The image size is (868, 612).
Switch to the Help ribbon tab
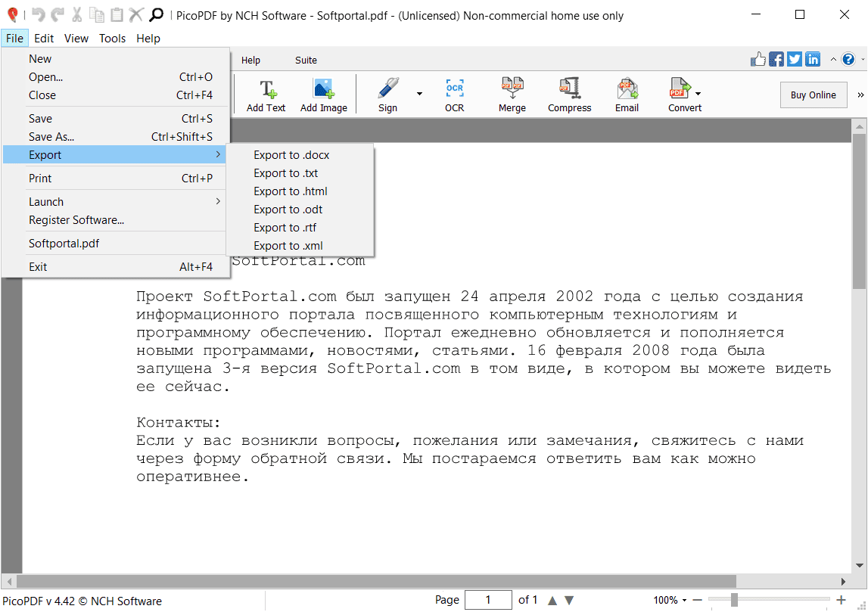pos(250,60)
